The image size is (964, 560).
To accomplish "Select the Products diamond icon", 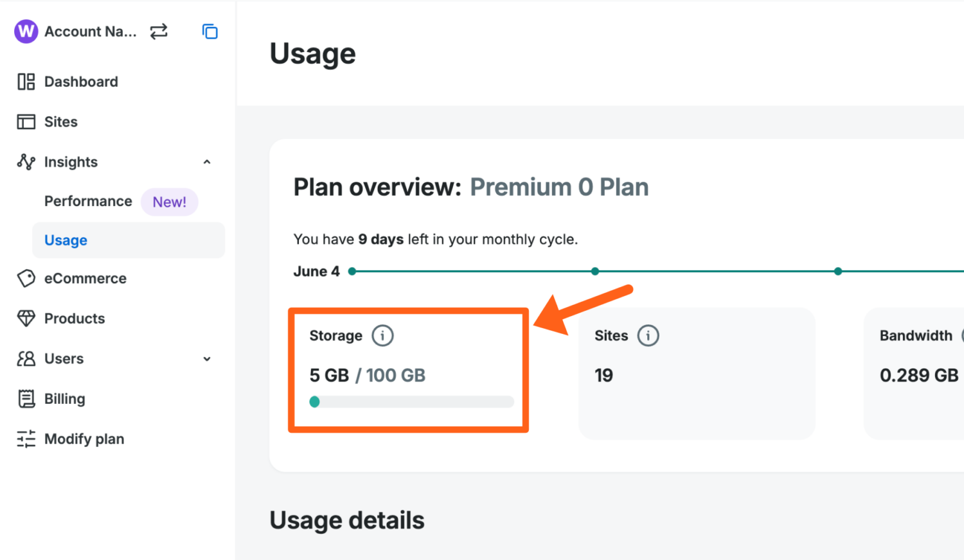I will 26,319.
